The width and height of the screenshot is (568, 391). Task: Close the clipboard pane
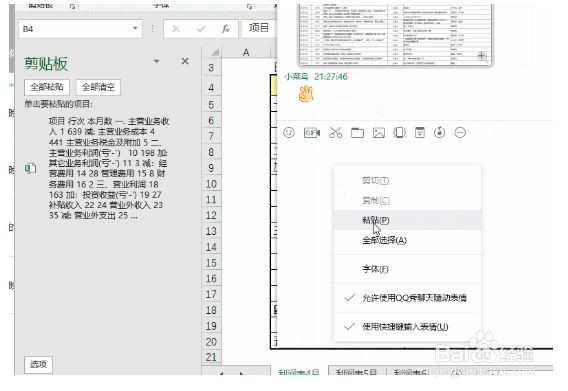185,61
